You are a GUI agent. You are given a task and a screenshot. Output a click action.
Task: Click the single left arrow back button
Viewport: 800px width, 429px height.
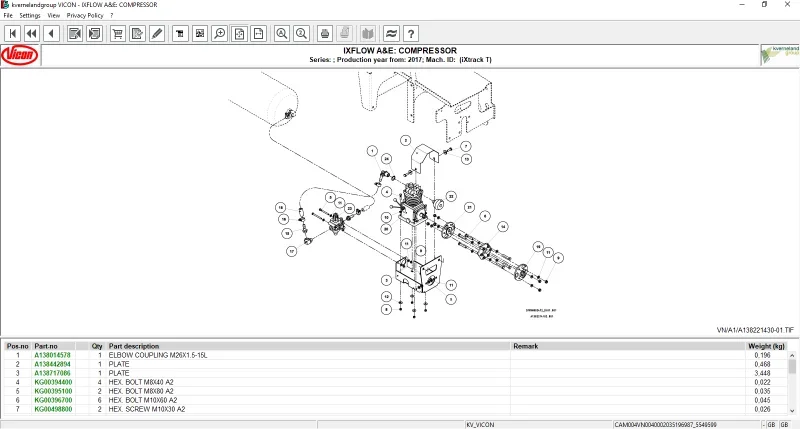(51, 34)
